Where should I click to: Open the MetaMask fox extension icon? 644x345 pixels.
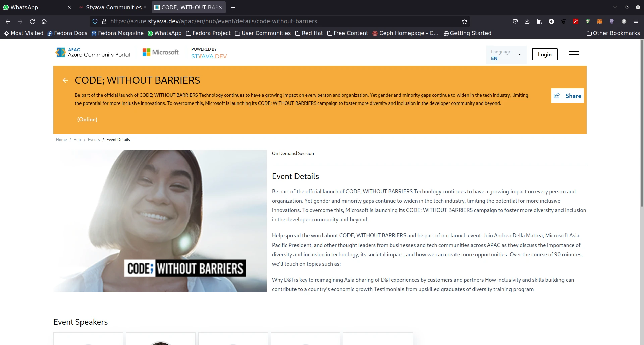[x=600, y=21]
